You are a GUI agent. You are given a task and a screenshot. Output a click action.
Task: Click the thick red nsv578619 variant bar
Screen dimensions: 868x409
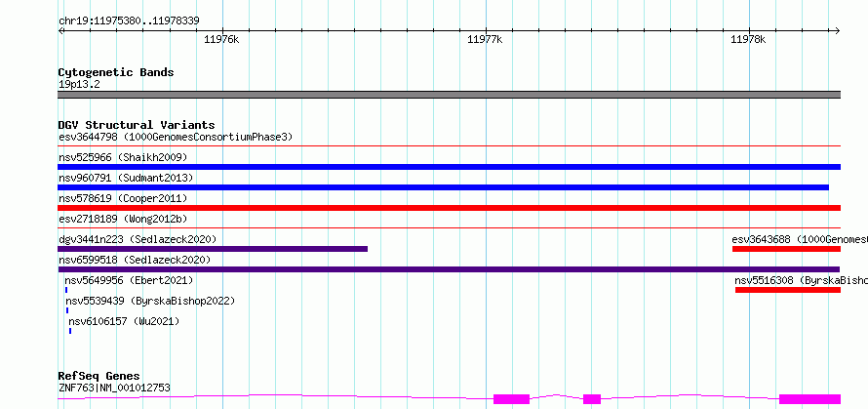tap(449, 208)
